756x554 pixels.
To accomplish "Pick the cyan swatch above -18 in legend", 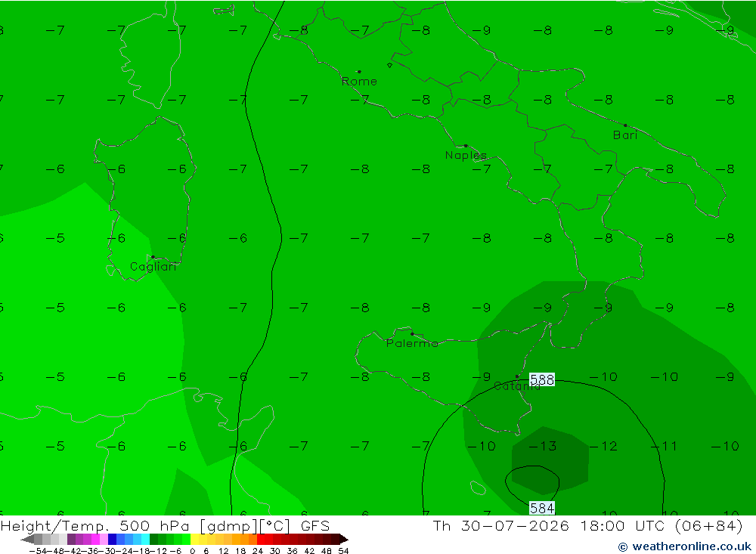I will (x=145, y=539).
